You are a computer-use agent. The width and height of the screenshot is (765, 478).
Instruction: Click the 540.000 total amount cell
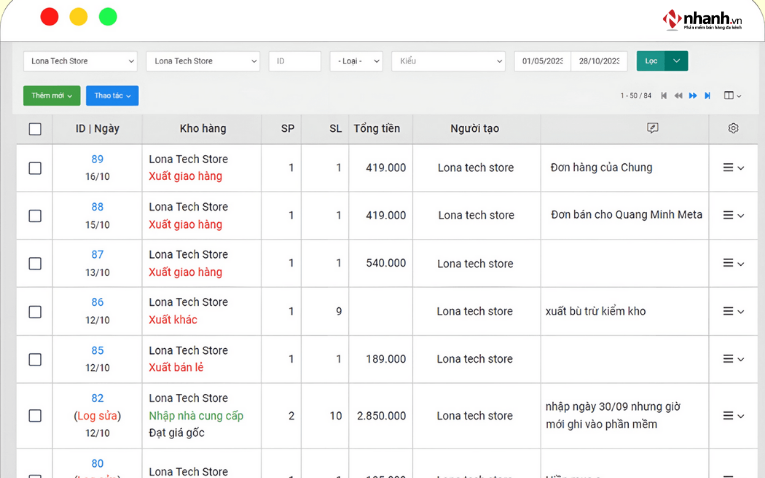386,263
